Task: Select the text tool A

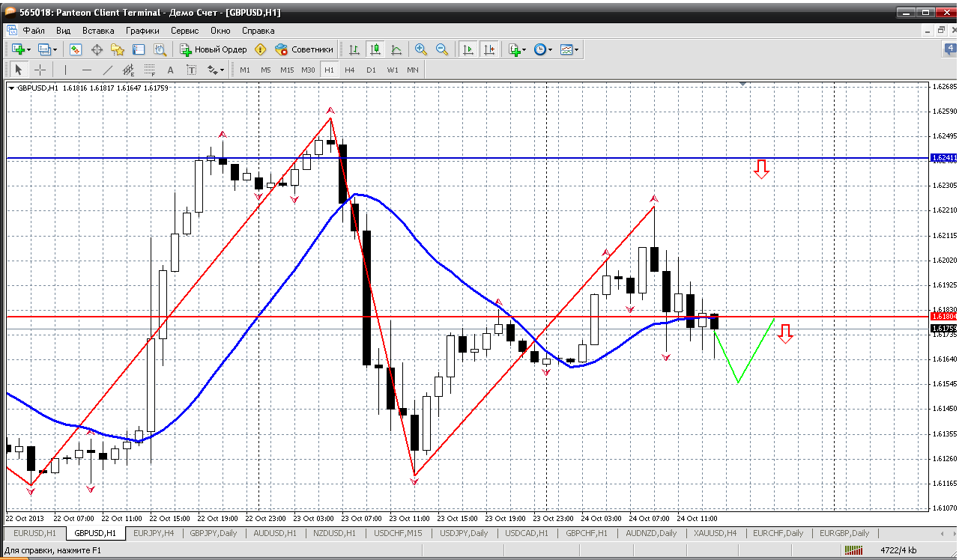Action: coord(171,70)
